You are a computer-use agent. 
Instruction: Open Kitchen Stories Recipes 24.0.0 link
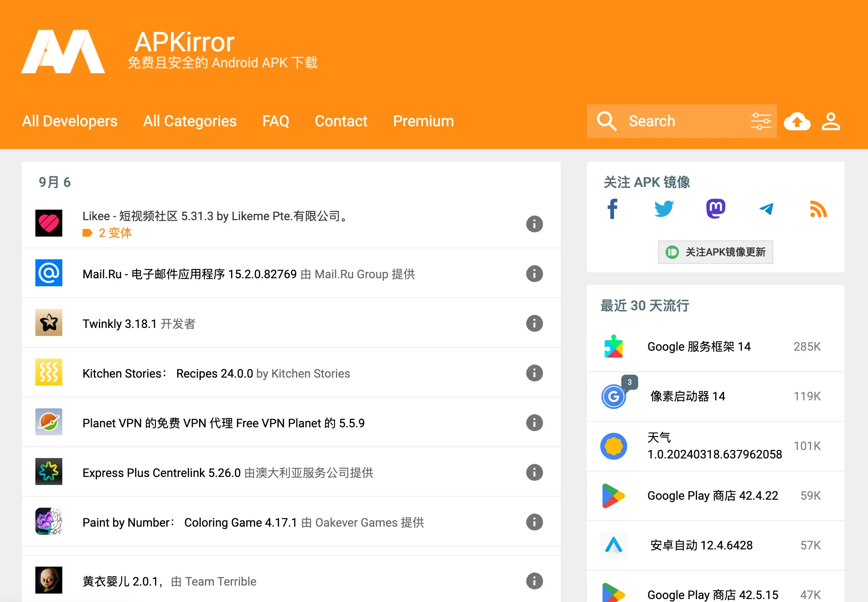point(168,373)
